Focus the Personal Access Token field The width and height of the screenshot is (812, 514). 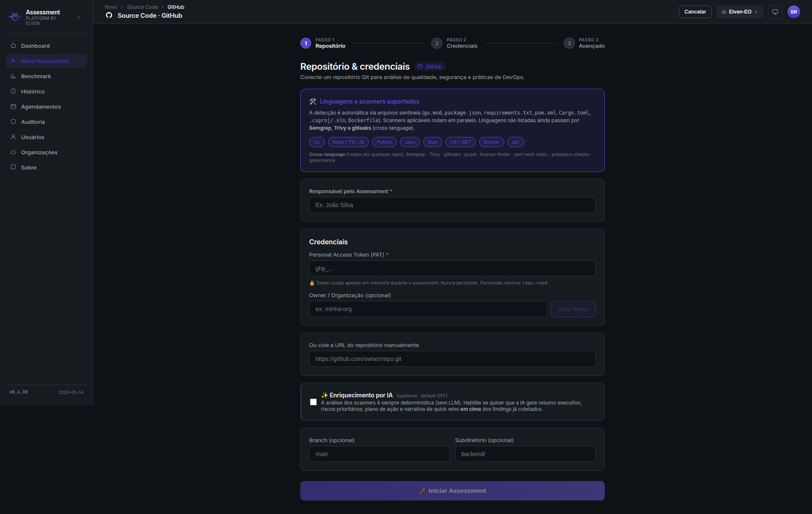point(452,268)
